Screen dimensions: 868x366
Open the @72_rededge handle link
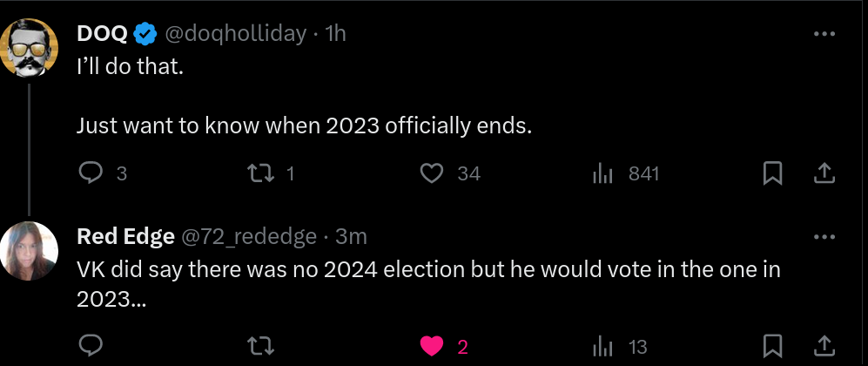click(x=248, y=236)
